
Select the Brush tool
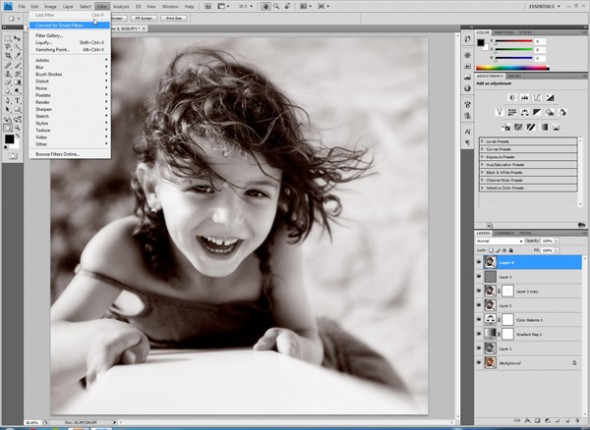(x=17, y=66)
